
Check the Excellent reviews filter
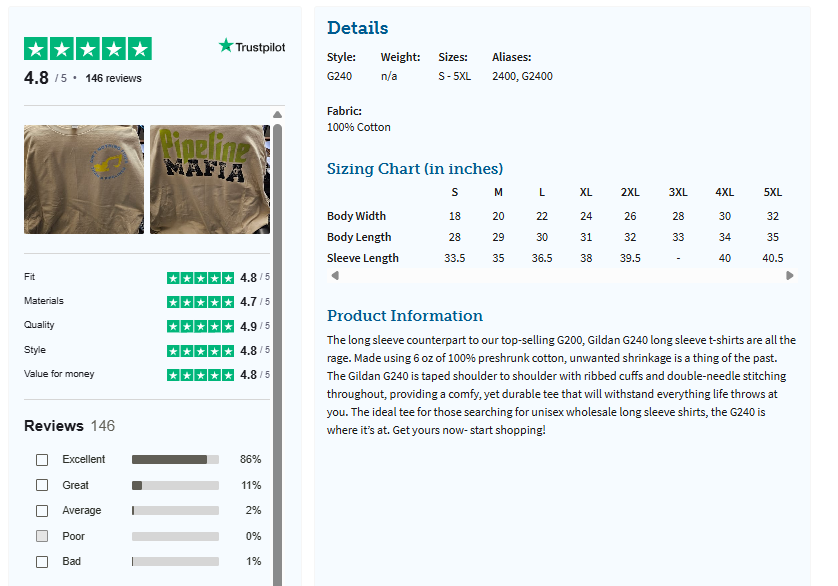[42, 460]
